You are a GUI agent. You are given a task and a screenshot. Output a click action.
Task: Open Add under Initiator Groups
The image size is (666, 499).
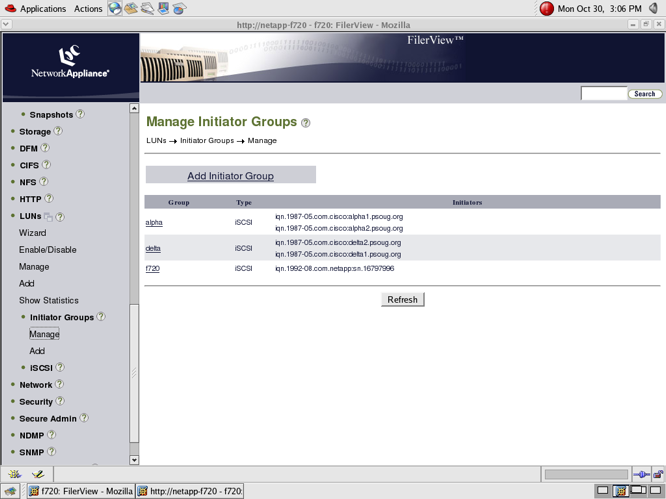37,351
